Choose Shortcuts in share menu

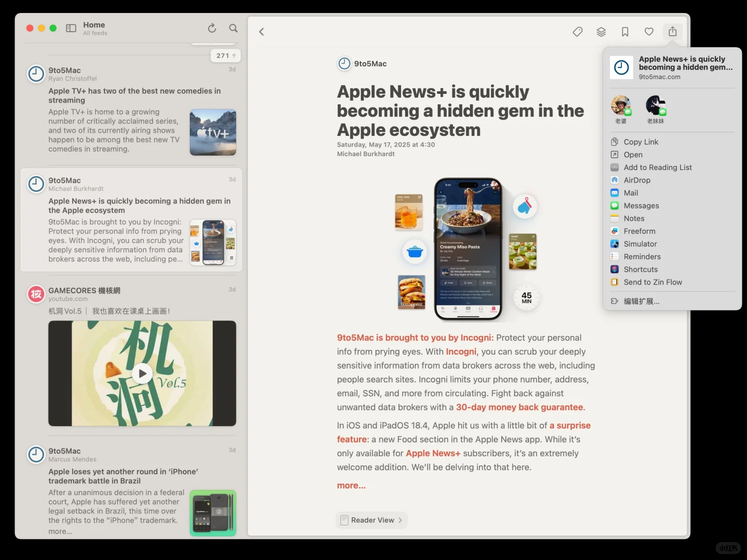pos(672,270)
